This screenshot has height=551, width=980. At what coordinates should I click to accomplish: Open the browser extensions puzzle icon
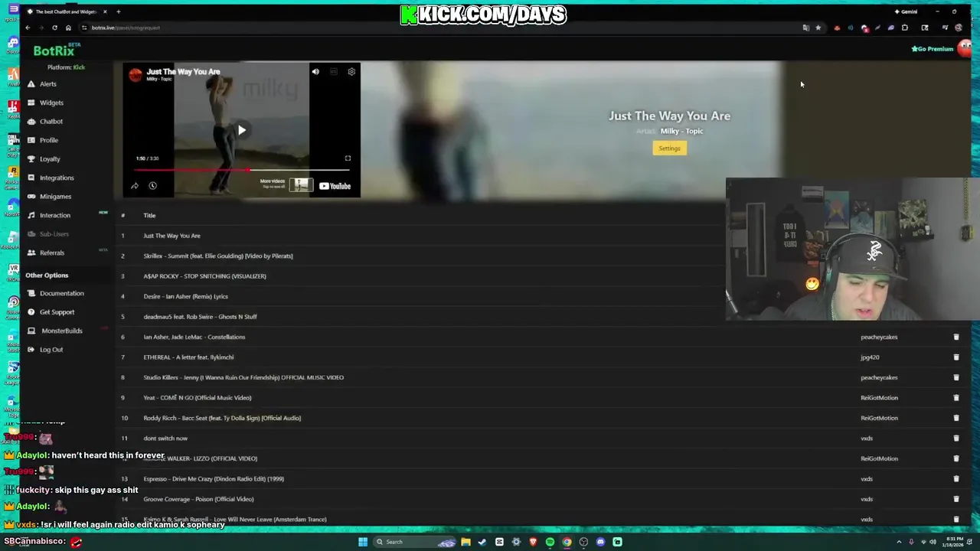[905, 28]
